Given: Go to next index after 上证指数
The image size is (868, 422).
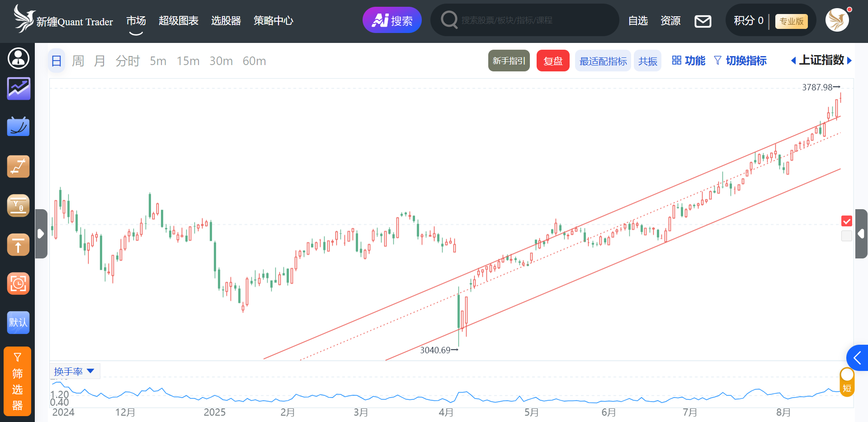Looking at the screenshot, I should click(x=849, y=61).
